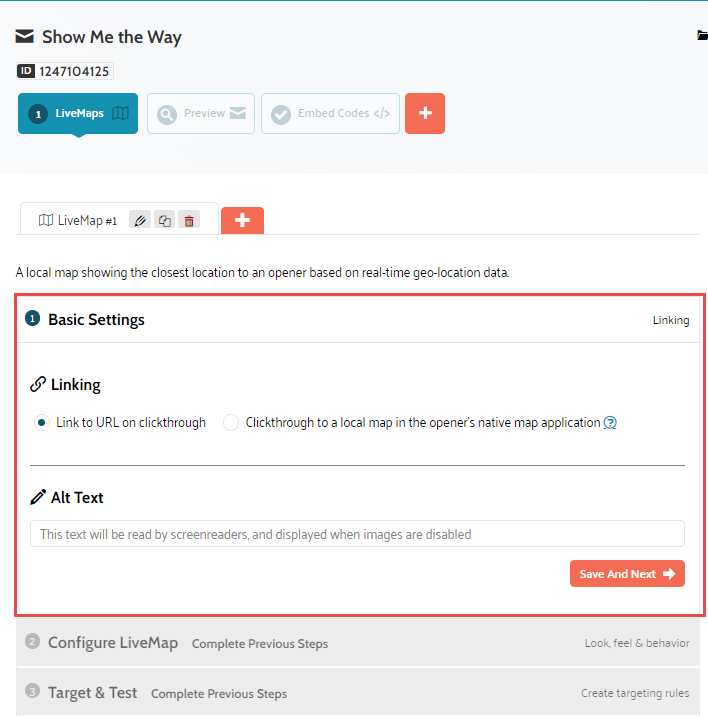
Task: Go to the Embed Codes step
Action: (x=331, y=114)
